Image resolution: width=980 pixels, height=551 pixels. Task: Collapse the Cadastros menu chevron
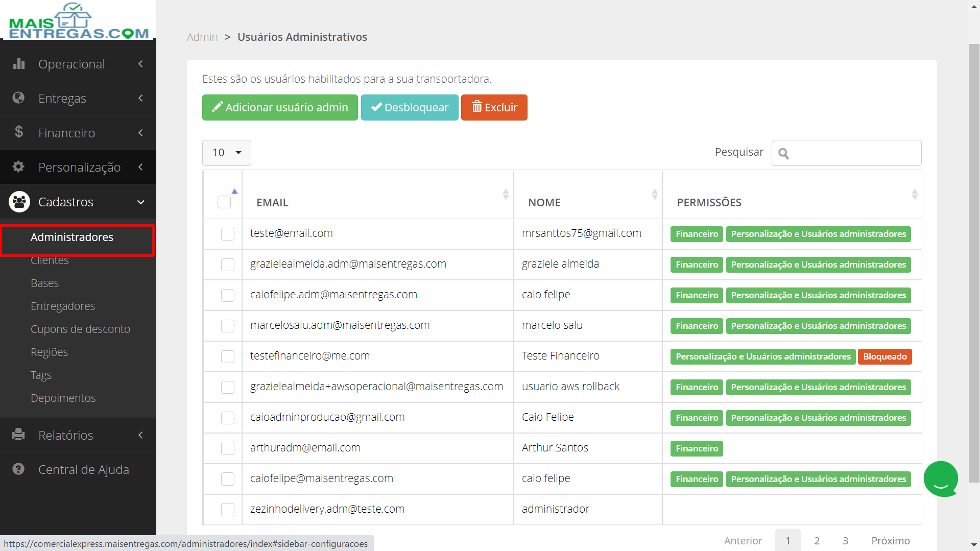click(x=140, y=202)
